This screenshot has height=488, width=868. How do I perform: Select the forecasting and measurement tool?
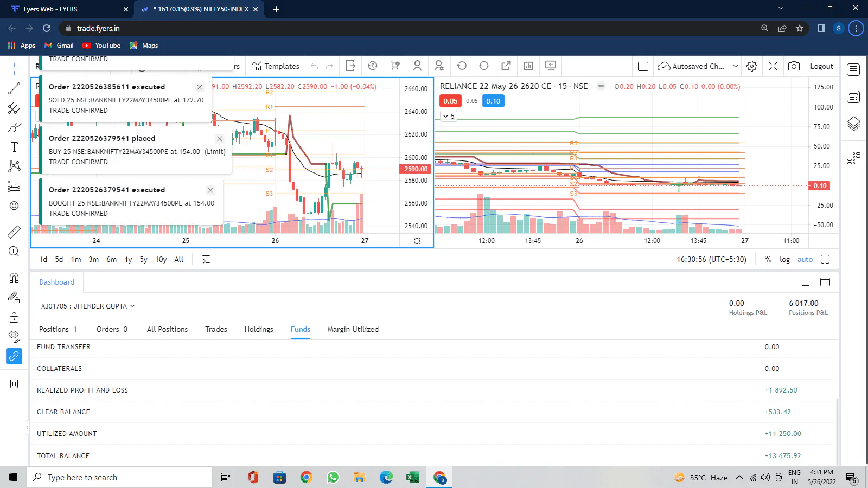tap(14, 186)
